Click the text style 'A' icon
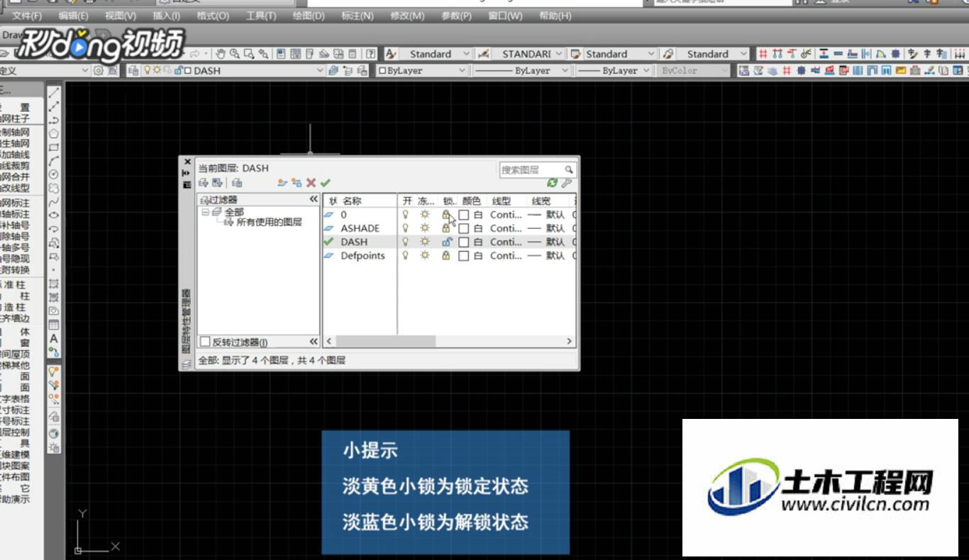This screenshot has width=969, height=560. (392, 54)
